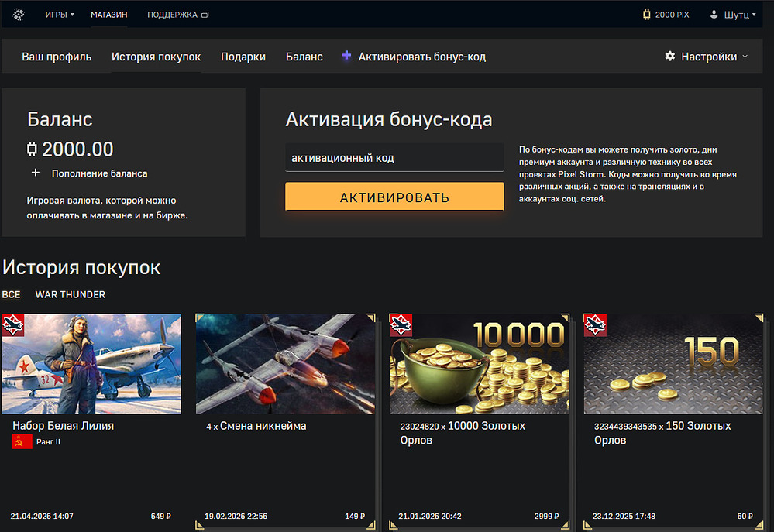The height and width of the screenshot is (532, 774).
Task: Click the USSR flag icon beside Ранг II
Action: (x=22, y=441)
